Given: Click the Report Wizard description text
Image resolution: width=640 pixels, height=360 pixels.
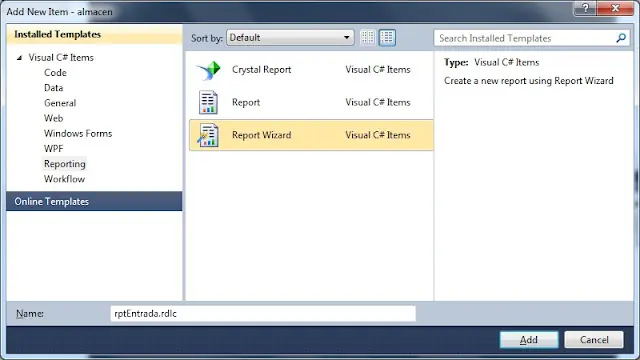Looking at the screenshot, I should pyautogui.click(x=529, y=81).
